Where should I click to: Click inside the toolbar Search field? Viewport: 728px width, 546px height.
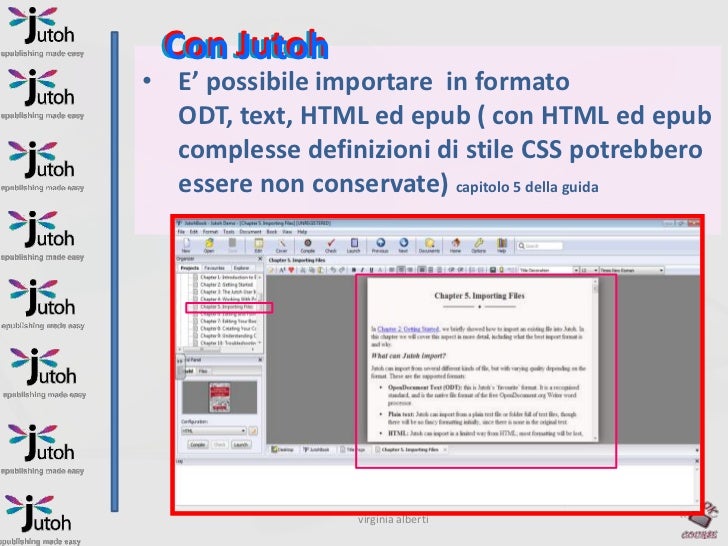540,246
